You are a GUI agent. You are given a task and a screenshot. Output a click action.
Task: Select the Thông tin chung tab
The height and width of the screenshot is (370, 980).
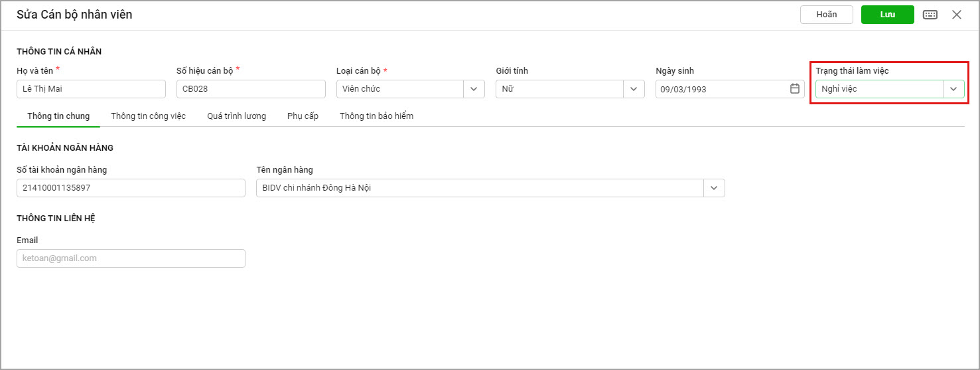pyautogui.click(x=58, y=116)
